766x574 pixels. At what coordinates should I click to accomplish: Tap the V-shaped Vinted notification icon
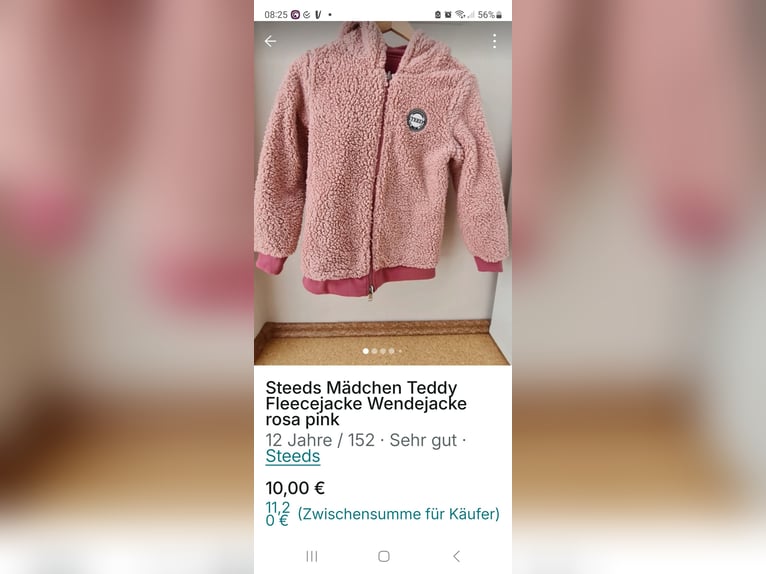318,15
